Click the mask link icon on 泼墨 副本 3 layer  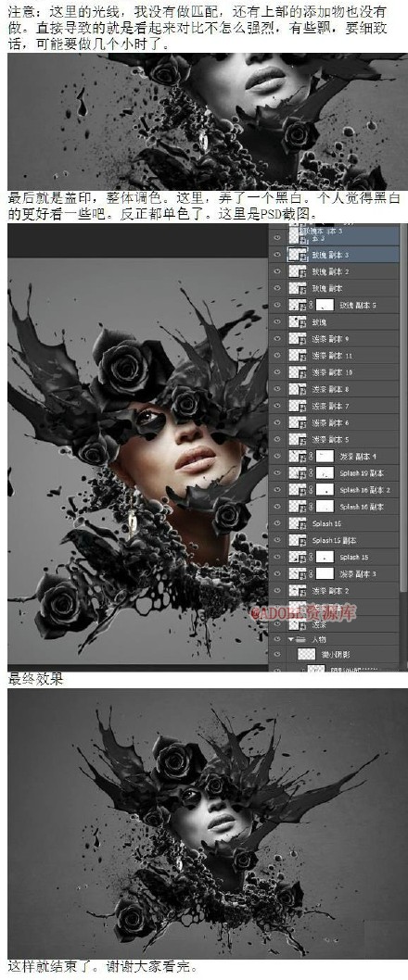coord(311,573)
